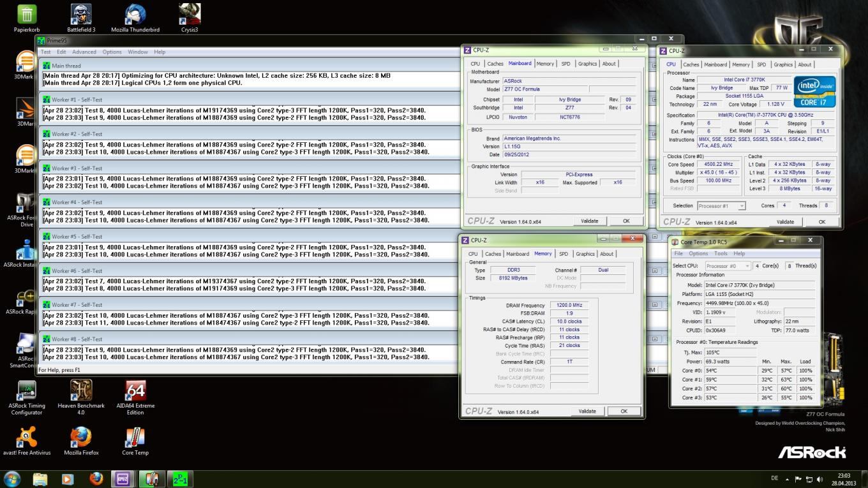Open the Processor #1 selection dropdown in CPU-Z
This screenshot has width=868, height=488.
tap(721, 206)
